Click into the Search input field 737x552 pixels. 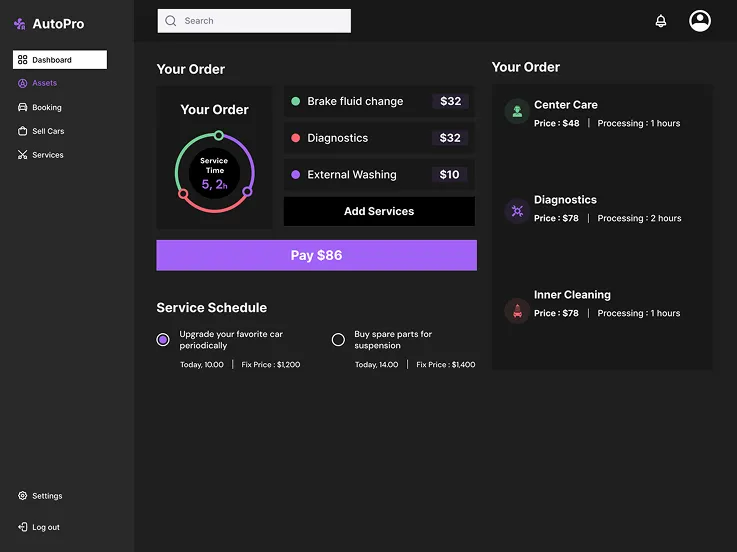[x=262, y=21]
